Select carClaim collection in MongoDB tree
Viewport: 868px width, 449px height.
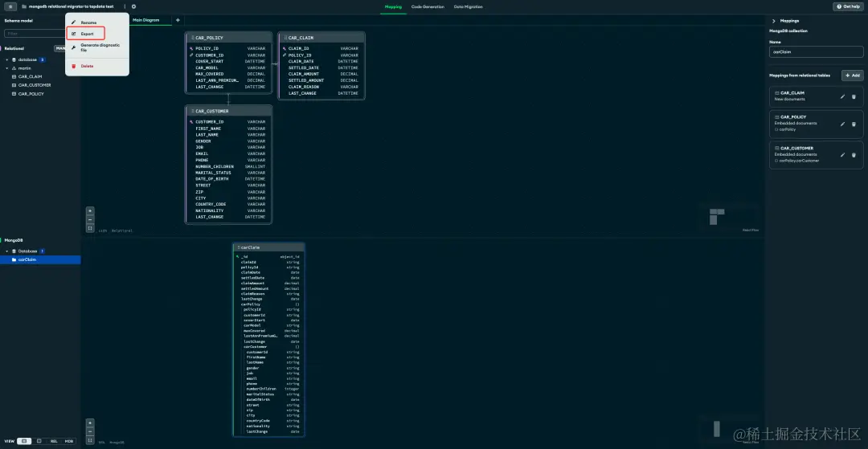(x=40, y=259)
